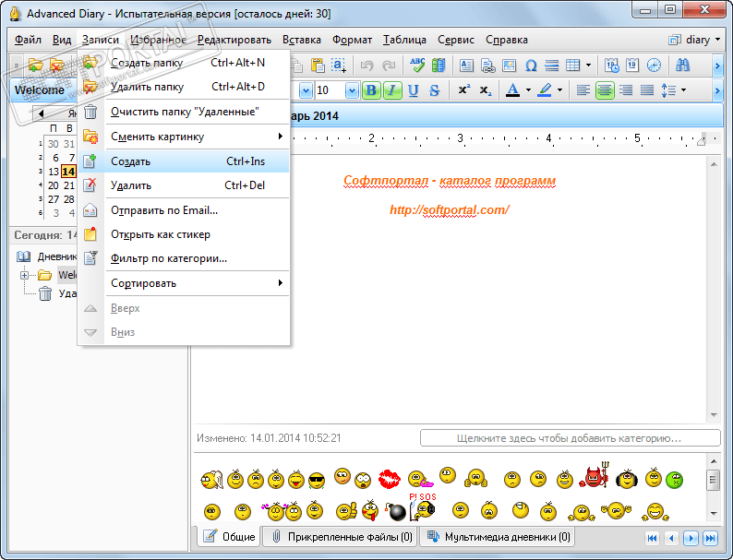Click the insert table grid icon

[x=573, y=66]
